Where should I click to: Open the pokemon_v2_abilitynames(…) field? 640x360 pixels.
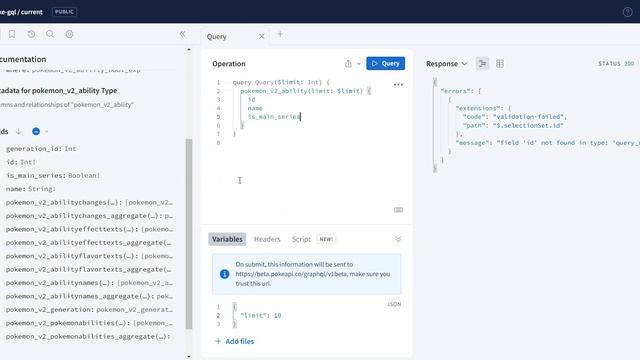(x=89, y=282)
